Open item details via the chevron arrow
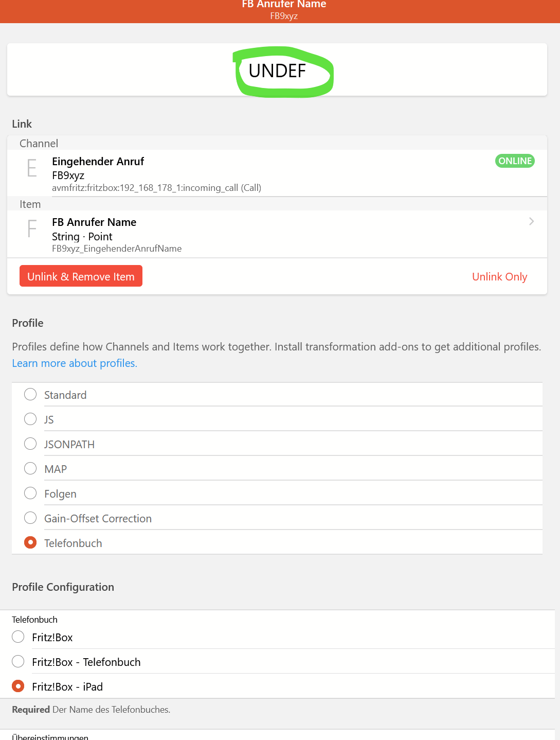This screenshot has width=560, height=740. pyautogui.click(x=531, y=221)
